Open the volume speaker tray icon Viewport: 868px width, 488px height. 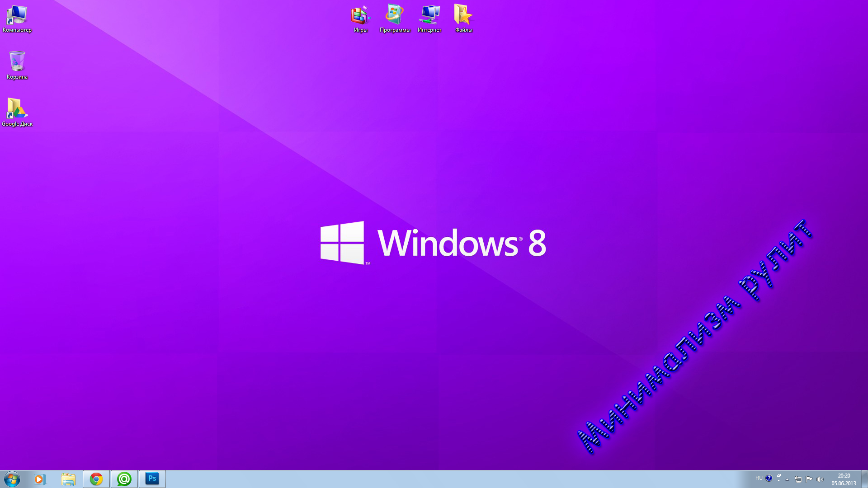(820, 479)
